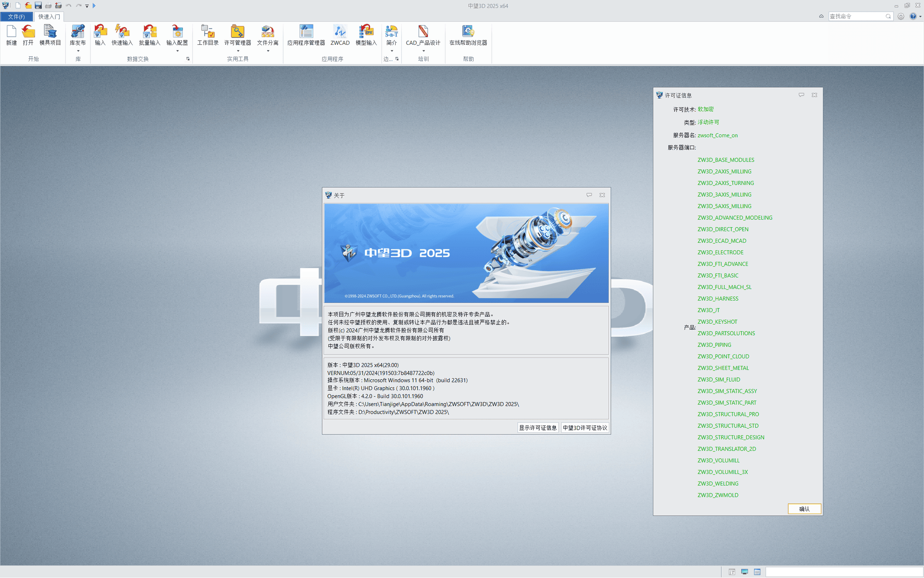
Task: Click the print preview icon in quick access toolbar
Action: [58, 6]
